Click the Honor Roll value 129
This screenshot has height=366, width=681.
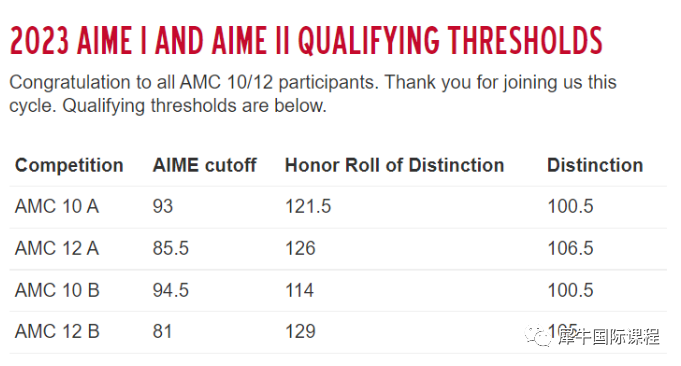pyautogui.click(x=300, y=332)
